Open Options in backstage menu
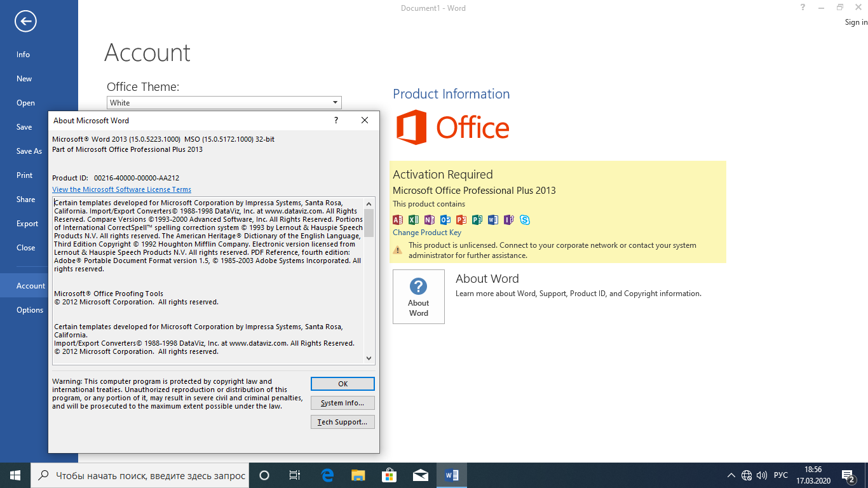The image size is (868, 488). [24, 310]
